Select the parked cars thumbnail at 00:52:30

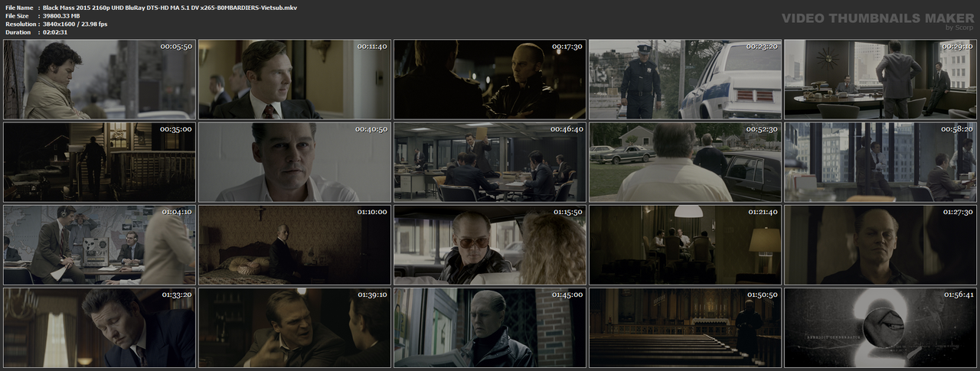click(685, 162)
